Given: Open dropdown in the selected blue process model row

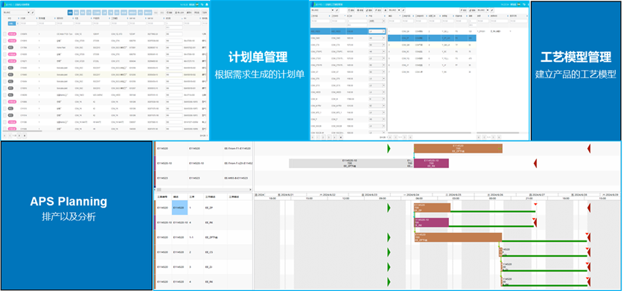Looking at the screenshot, I should click(x=377, y=31).
